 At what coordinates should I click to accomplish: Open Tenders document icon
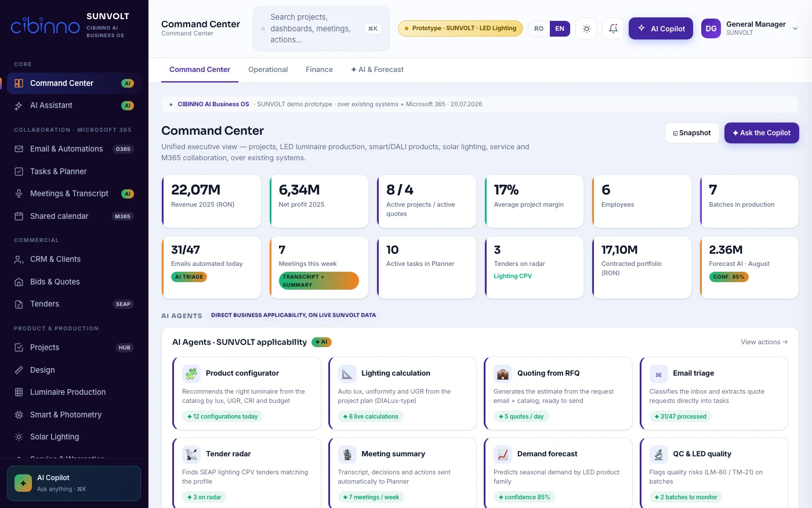click(x=19, y=304)
